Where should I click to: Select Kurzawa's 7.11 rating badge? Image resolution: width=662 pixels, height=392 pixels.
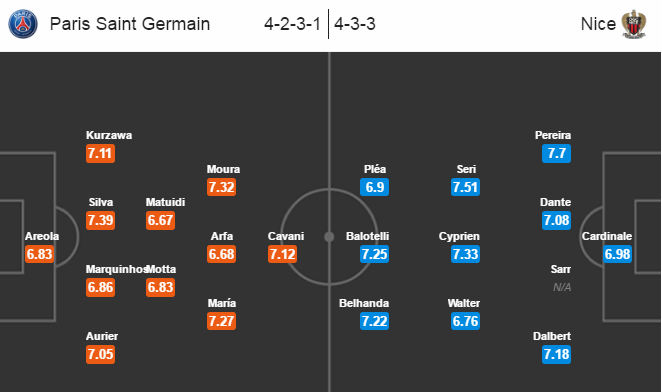(100, 153)
